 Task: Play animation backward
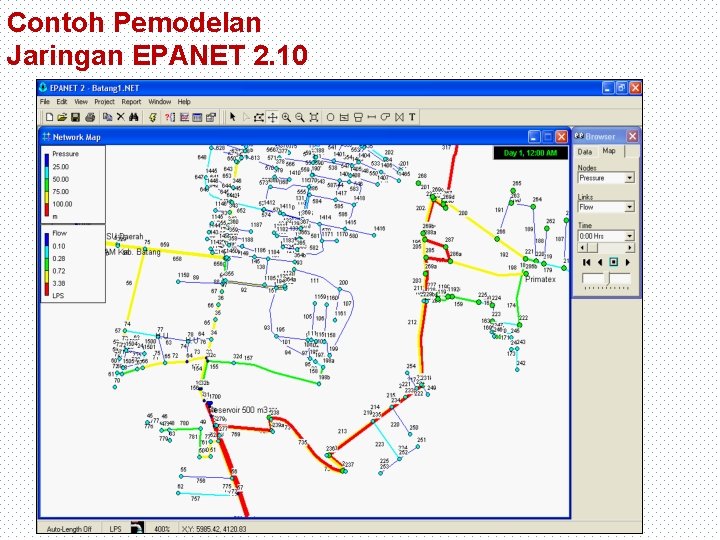click(x=600, y=262)
